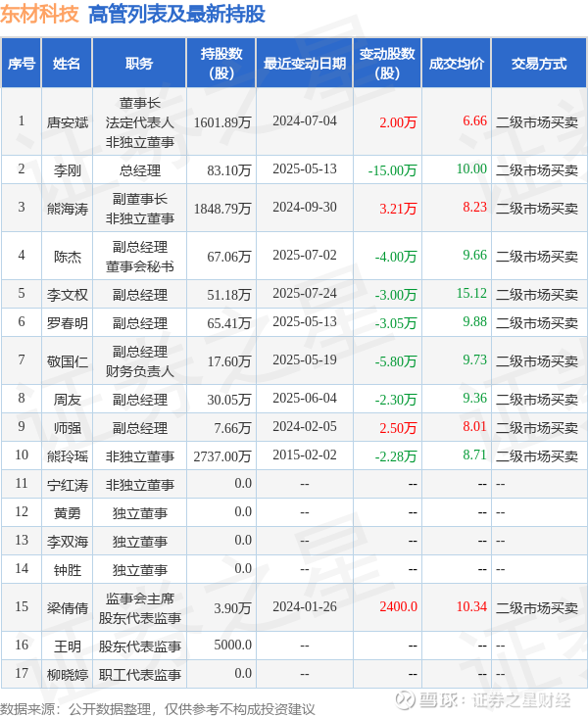Click the holding value 51.18万
The width and height of the screenshot is (588, 718).
(229, 295)
